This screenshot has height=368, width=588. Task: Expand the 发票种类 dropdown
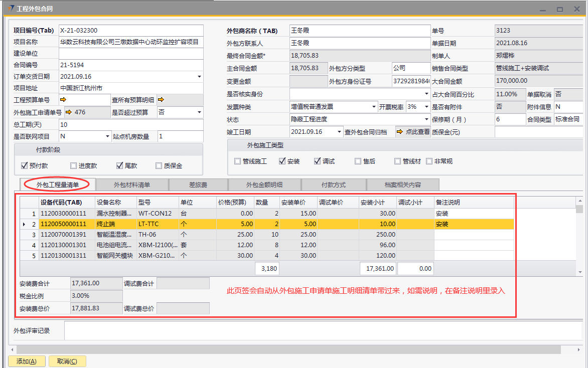click(x=374, y=107)
